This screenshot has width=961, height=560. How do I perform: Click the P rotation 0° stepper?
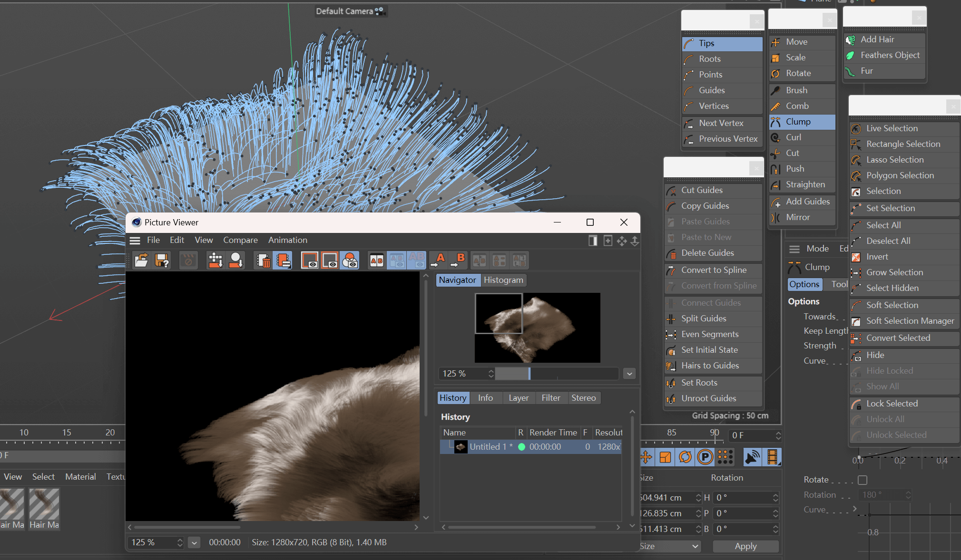point(775,513)
